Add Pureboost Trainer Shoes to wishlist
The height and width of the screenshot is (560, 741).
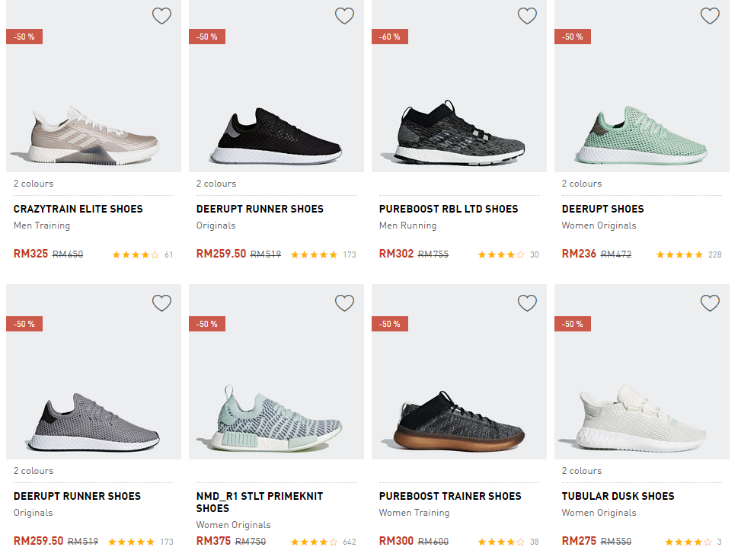point(527,303)
